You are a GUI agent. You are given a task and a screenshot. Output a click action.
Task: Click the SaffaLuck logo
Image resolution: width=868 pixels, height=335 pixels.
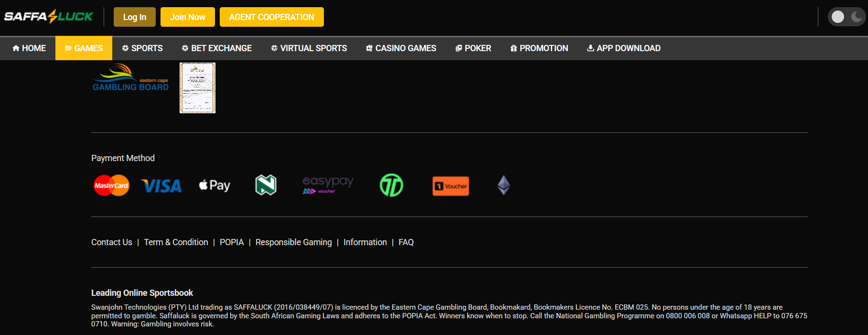49,17
